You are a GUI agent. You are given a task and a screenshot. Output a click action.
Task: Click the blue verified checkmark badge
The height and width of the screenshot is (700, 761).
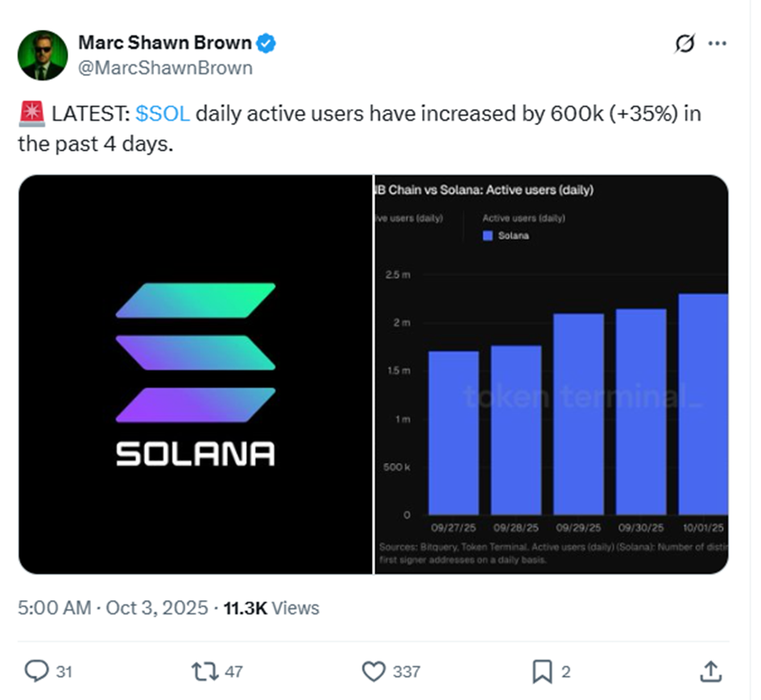click(x=266, y=43)
